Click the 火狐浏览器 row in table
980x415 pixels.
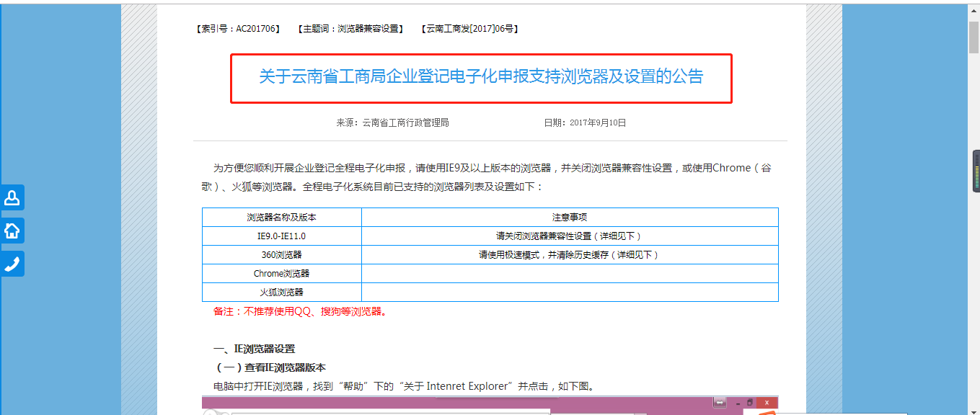click(x=282, y=292)
